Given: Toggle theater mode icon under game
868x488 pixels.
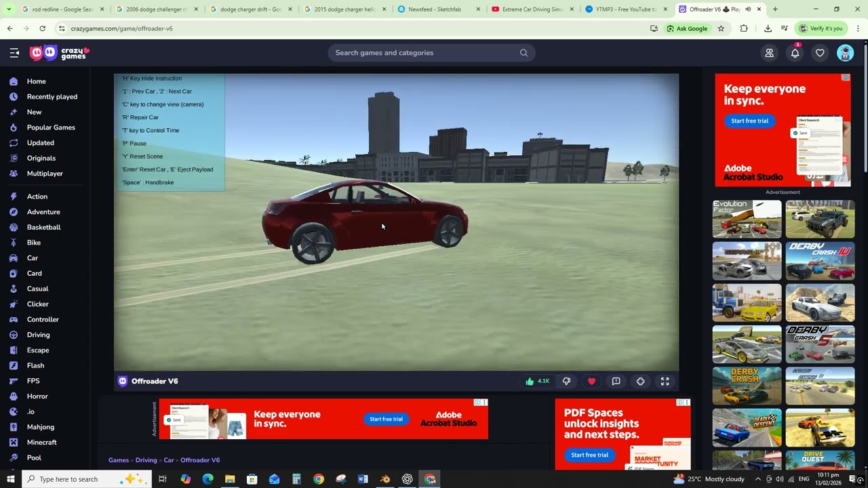Looking at the screenshot, I should 640,382.
